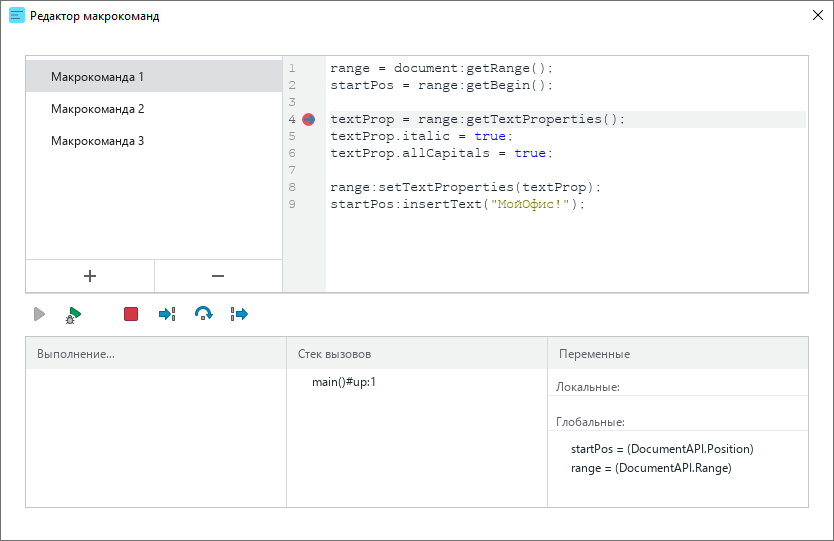This screenshot has height=541, width=834.
Task: Start debugging with the green bug-play icon
Action: click(x=73, y=314)
